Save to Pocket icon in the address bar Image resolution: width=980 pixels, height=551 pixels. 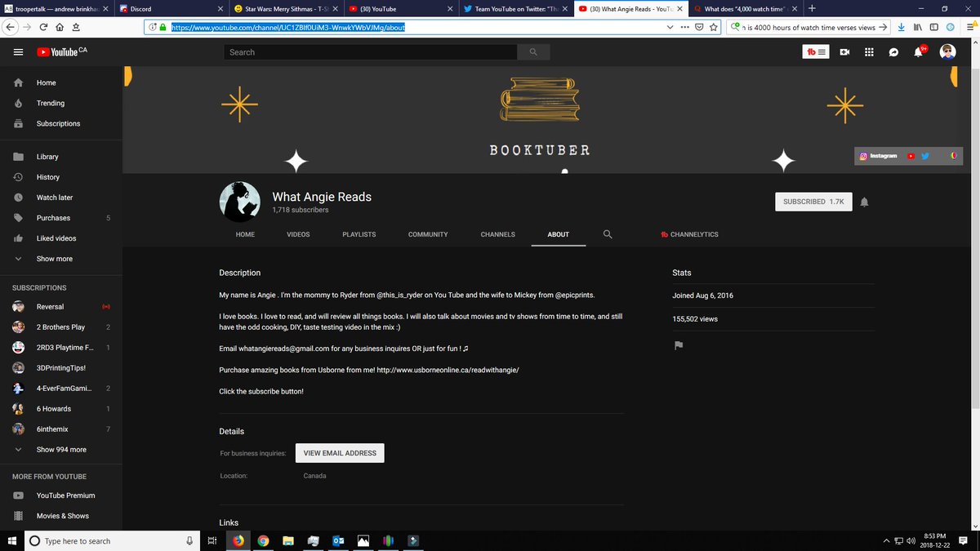tap(699, 26)
